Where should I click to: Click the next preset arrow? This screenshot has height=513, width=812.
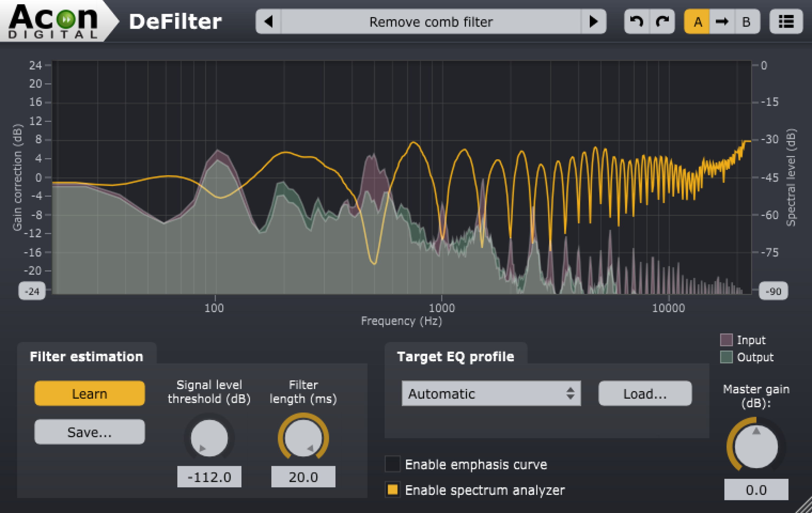click(x=593, y=22)
